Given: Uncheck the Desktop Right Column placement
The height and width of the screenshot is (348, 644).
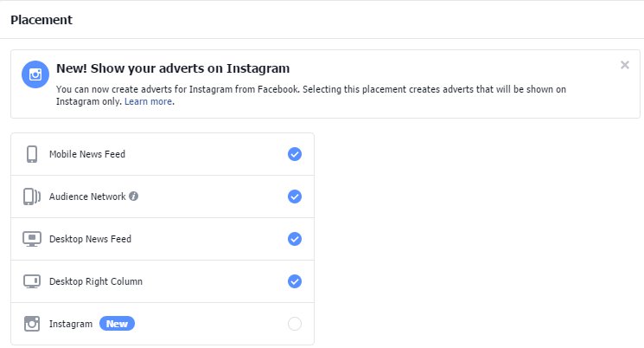Looking at the screenshot, I should tap(294, 281).
